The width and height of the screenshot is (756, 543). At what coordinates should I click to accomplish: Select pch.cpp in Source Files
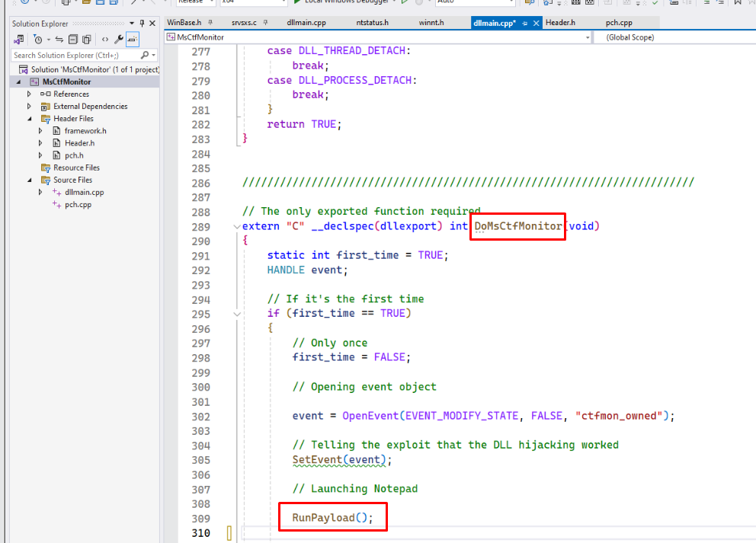coord(78,205)
